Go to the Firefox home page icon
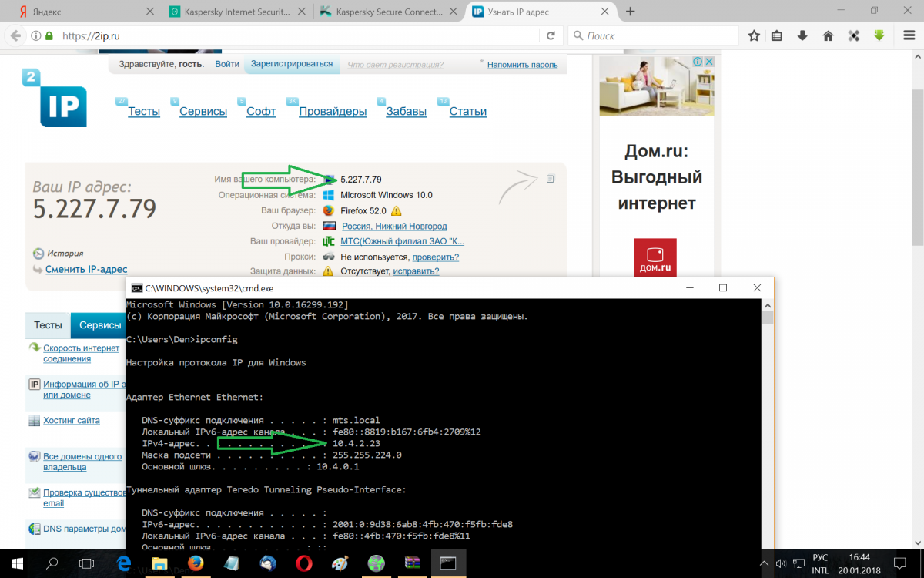Viewport: 924px width, 578px height. 828,35
